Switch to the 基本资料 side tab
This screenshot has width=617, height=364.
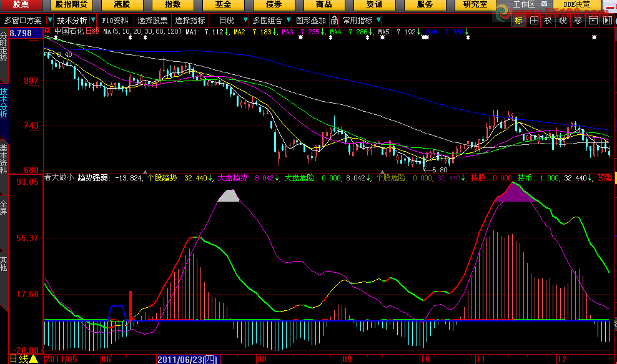tap(4, 159)
